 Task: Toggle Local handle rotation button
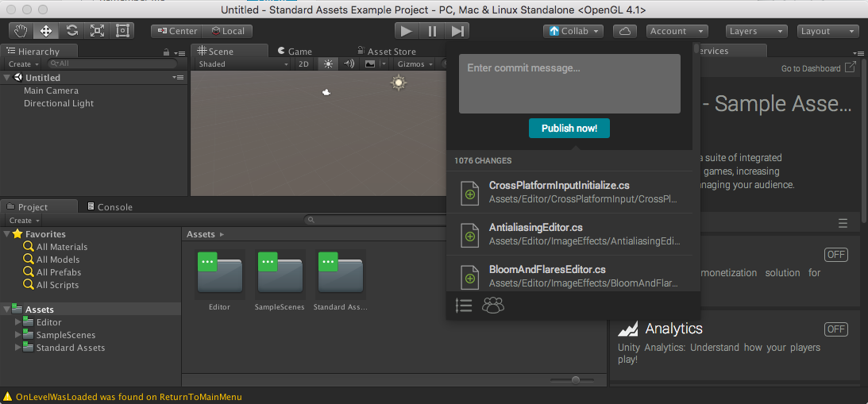click(x=227, y=32)
